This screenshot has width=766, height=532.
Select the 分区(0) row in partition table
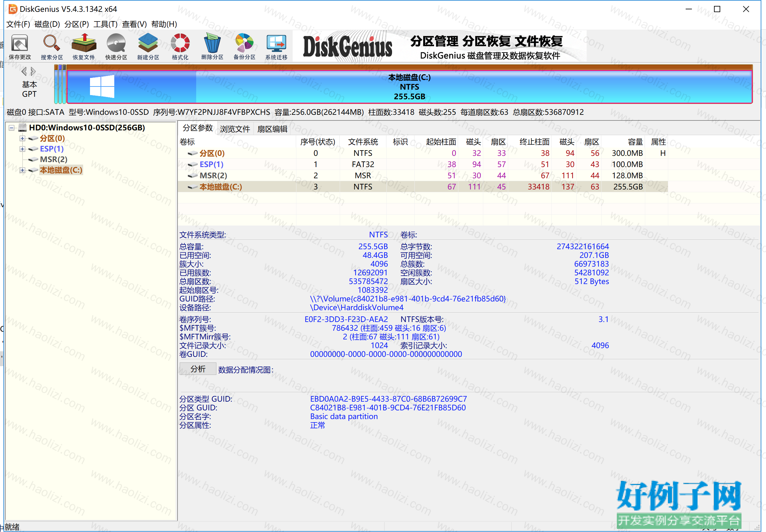[423, 153]
